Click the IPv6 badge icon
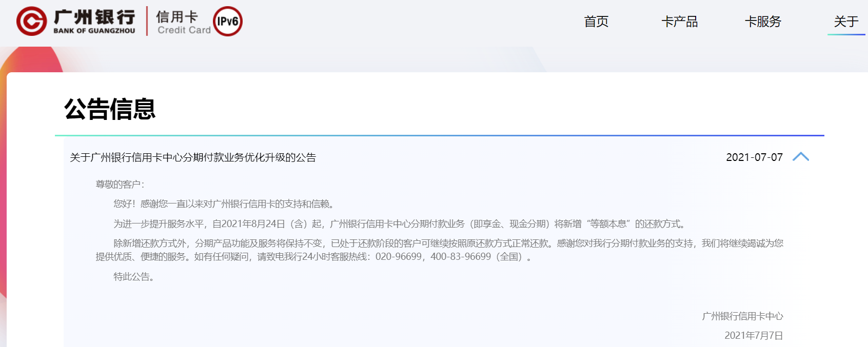 [x=228, y=21]
